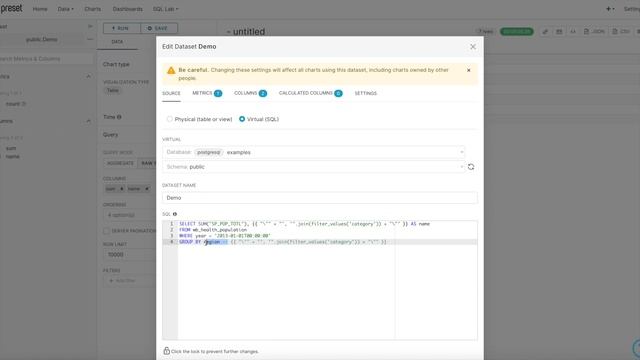Image resolution: width=640 pixels, height=360 pixels.
Task: Open the Columns tab
Action: click(250, 93)
